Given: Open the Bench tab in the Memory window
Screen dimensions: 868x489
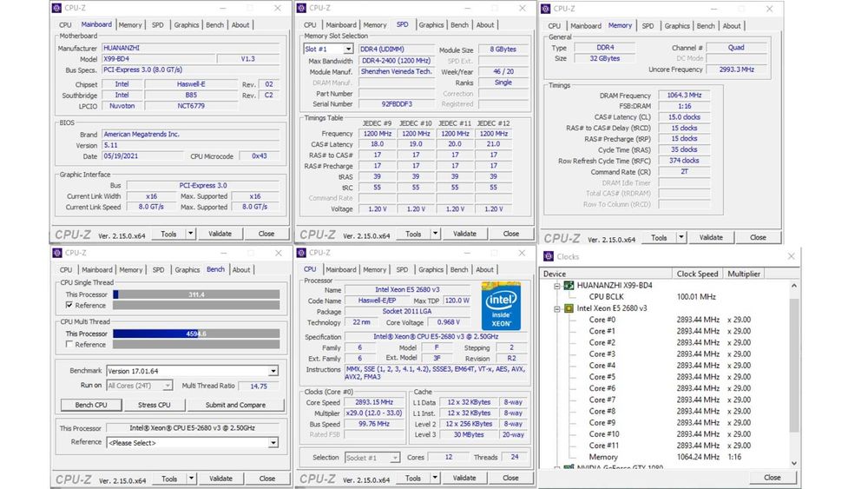Looking at the screenshot, I should point(705,26).
